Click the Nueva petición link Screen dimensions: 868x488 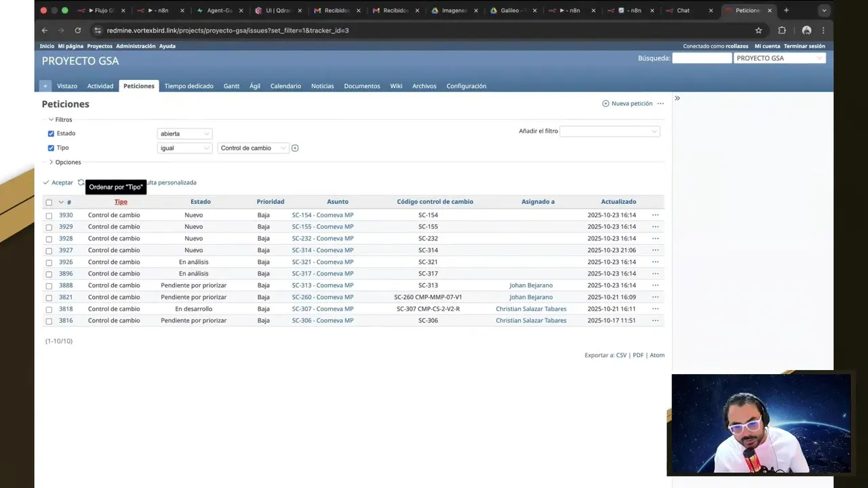[x=627, y=104]
